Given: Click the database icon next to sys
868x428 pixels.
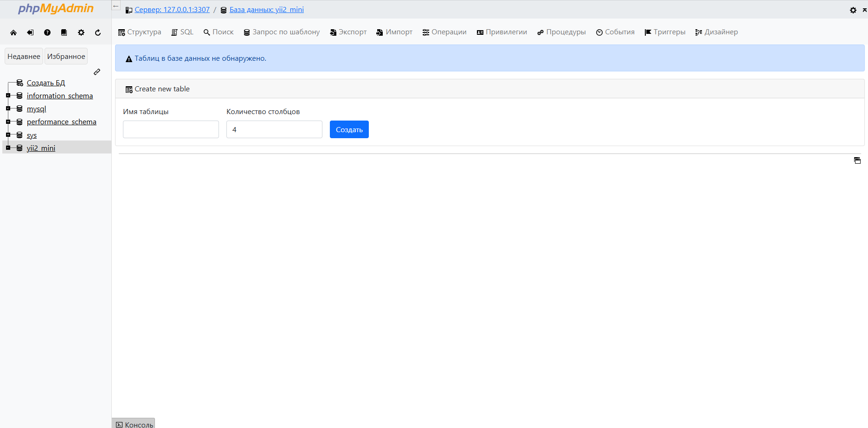Looking at the screenshot, I should click(19, 135).
